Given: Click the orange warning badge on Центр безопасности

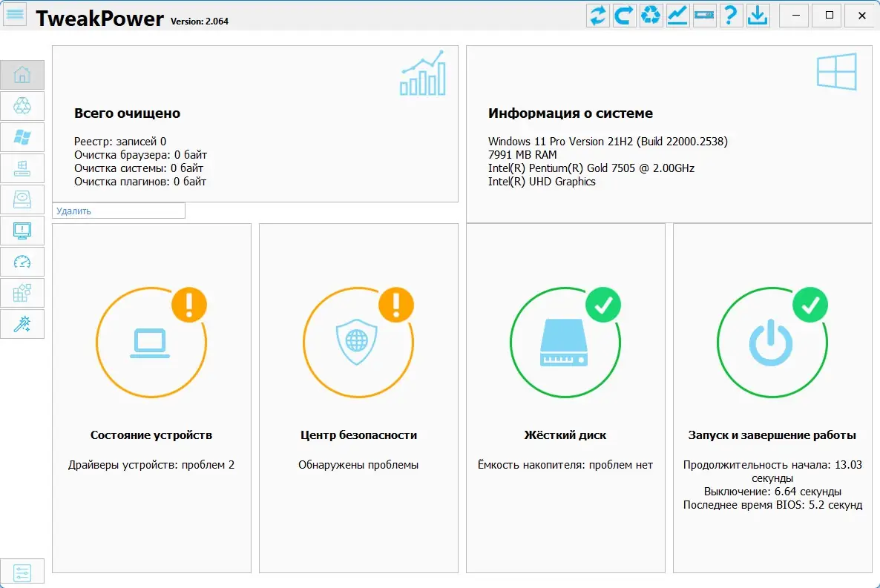Looking at the screenshot, I should 396,305.
